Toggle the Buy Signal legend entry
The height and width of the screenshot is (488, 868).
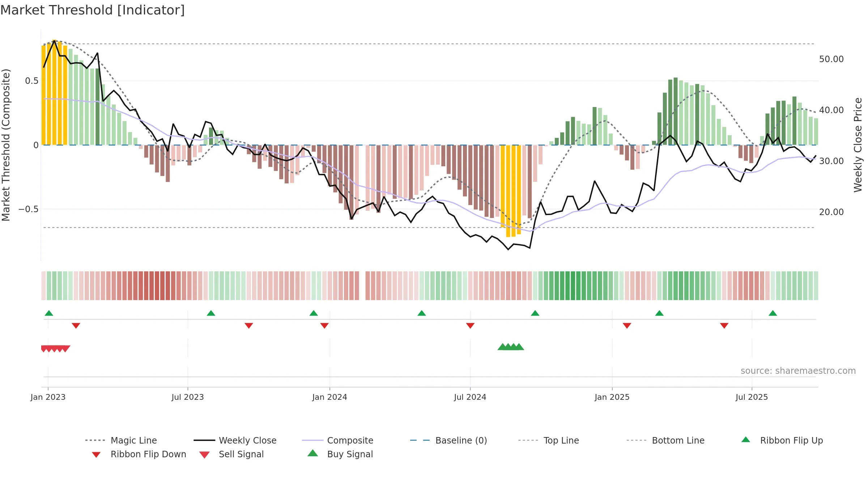(x=340, y=454)
